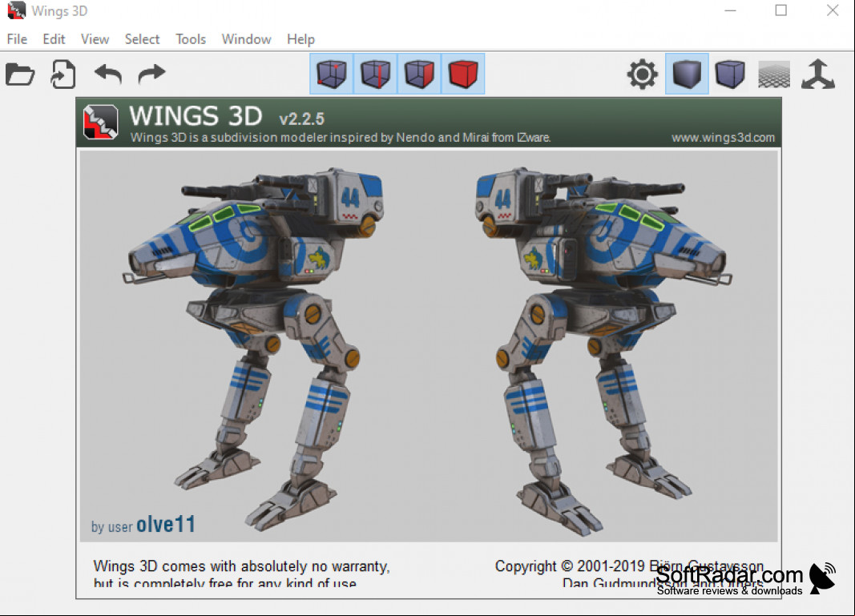Click the Wings 3D logo in splash banner
The height and width of the screenshot is (616, 855).
point(100,122)
